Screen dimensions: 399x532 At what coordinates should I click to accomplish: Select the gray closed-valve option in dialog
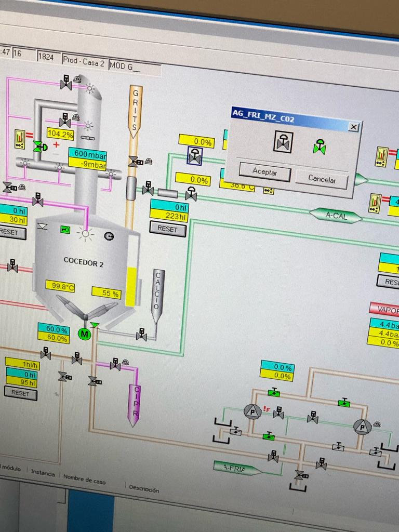point(283,142)
